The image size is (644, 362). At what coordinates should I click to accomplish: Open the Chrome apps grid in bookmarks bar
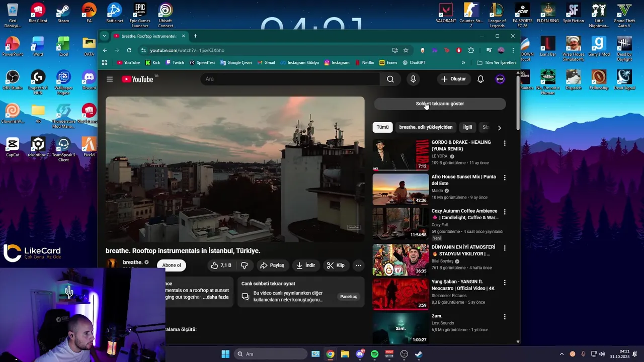pyautogui.click(x=105, y=63)
